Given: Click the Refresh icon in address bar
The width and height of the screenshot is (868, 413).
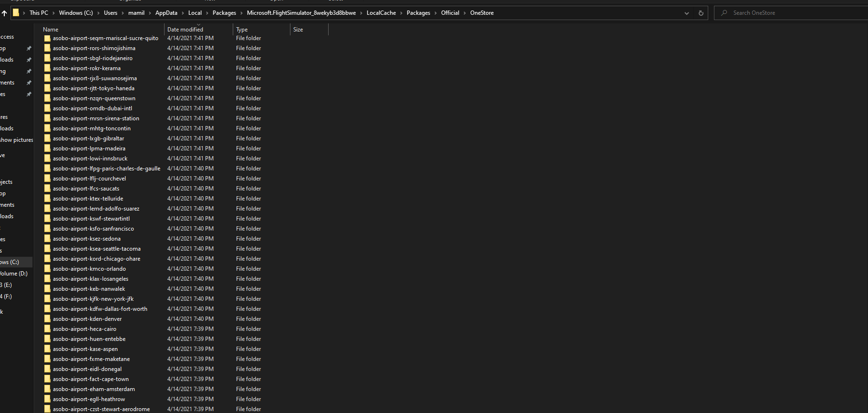Looking at the screenshot, I should [x=701, y=13].
